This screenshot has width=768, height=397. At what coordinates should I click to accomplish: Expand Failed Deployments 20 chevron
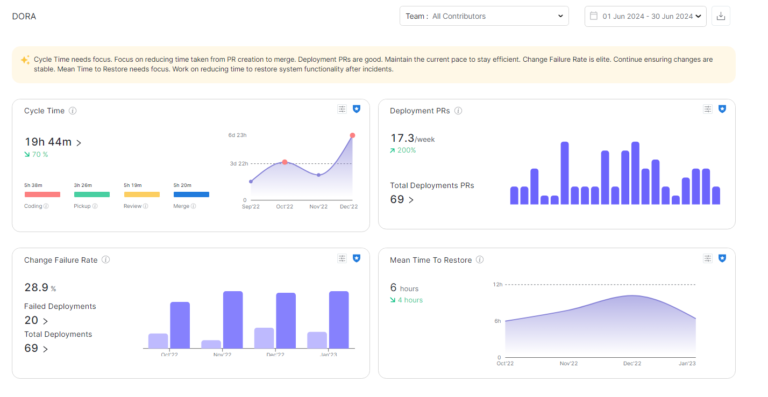tap(45, 321)
